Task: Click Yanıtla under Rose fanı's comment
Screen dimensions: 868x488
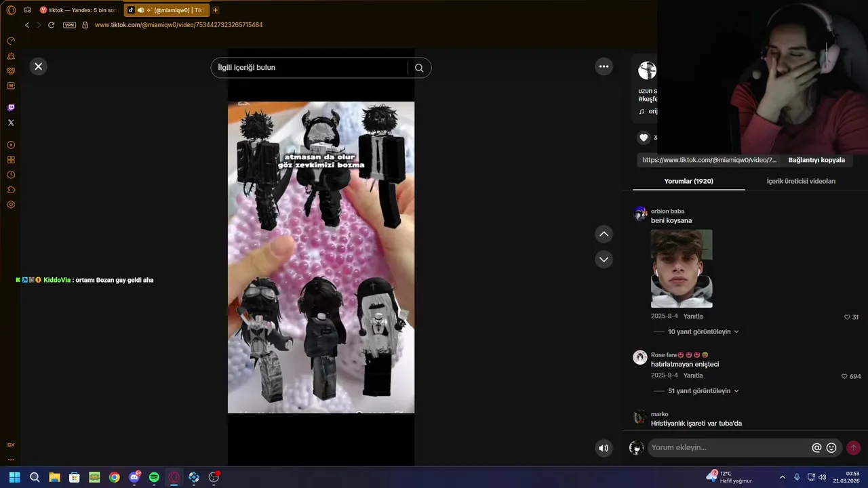Action: coord(693,375)
